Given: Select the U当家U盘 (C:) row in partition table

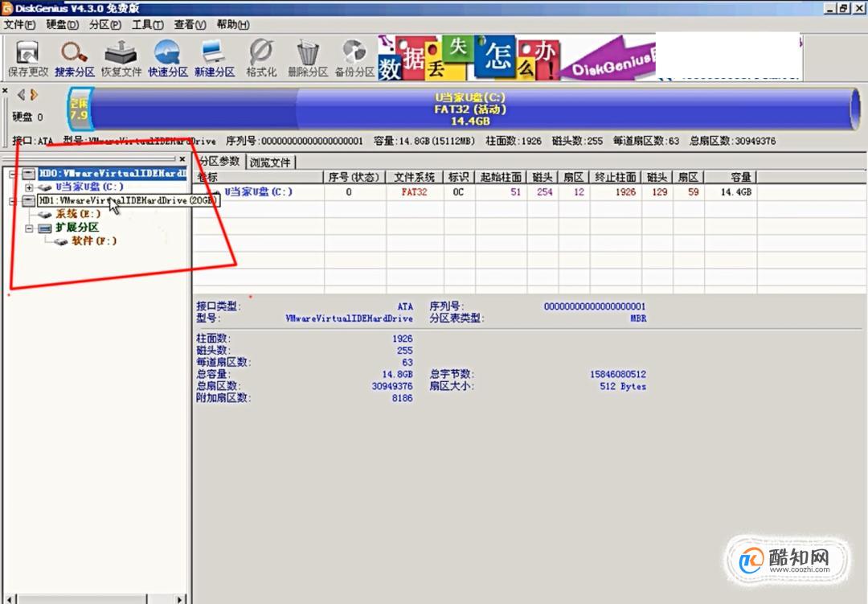Looking at the screenshot, I should point(475,192).
